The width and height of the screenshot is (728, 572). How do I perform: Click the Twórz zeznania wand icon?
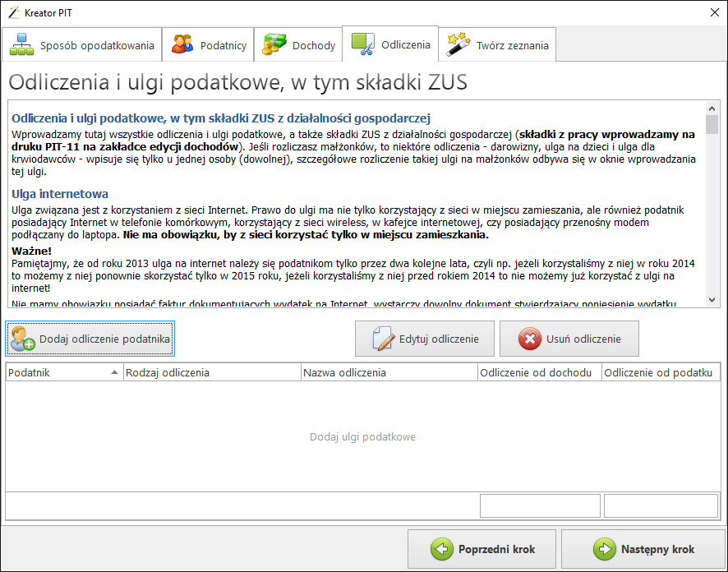(x=458, y=45)
